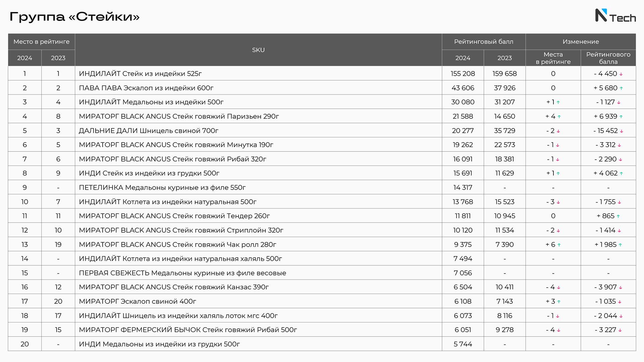
Task: Click the 19 262 rating value
Action: tap(463, 145)
